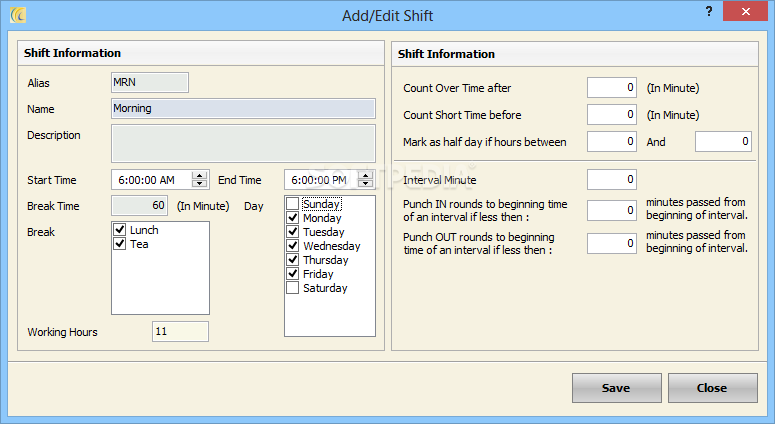The width and height of the screenshot is (775, 424).
Task: Select the Tea label in Break list
Action: pyautogui.click(x=139, y=244)
